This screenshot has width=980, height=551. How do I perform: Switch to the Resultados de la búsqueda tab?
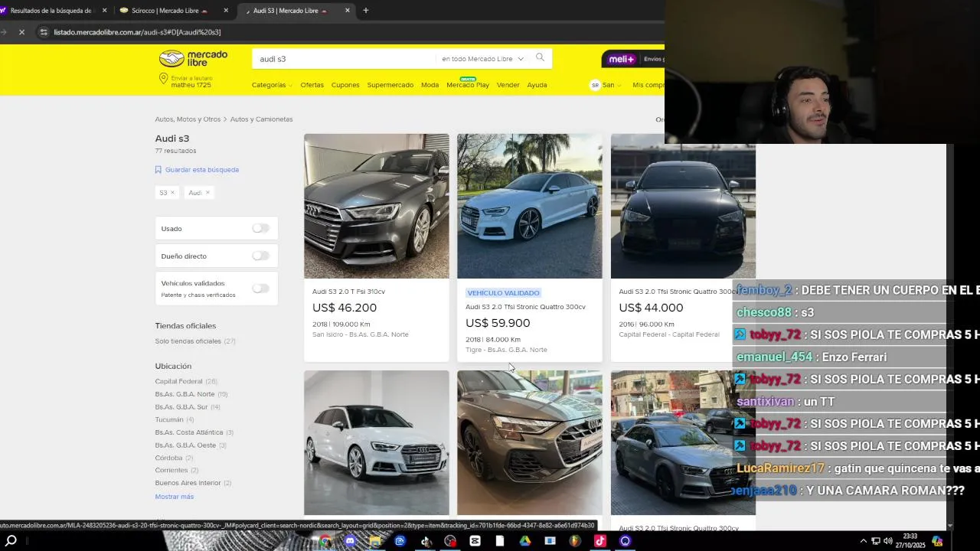pyautogui.click(x=51, y=11)
